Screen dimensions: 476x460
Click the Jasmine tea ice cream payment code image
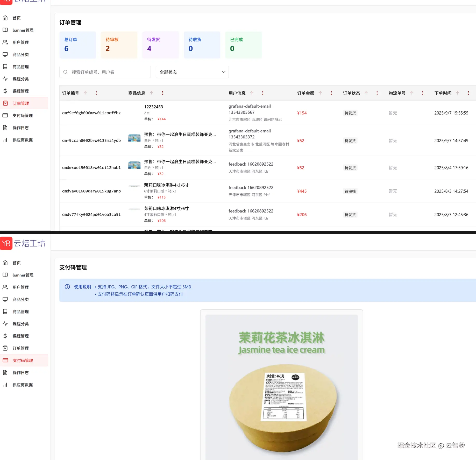(282, 387)
